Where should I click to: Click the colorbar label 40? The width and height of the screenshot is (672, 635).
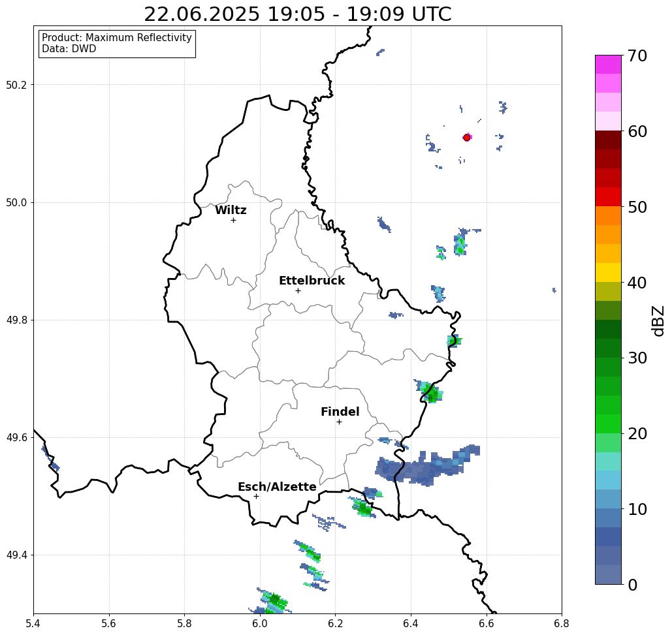coord(637,283)
